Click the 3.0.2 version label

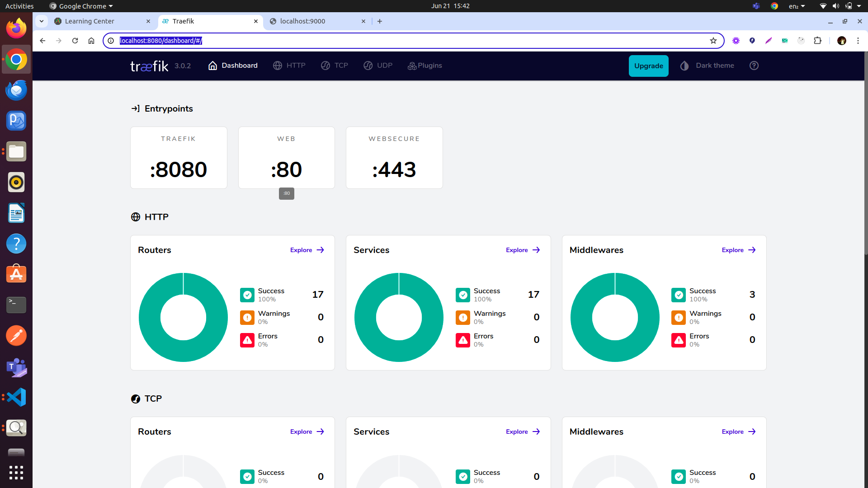point(183,66)
